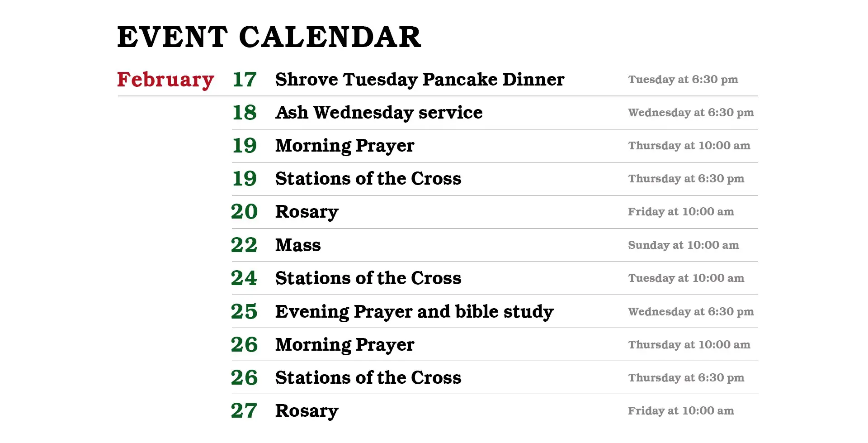This screenshot has height=443, width=868.
Task: Click the Ash Wednesday service event
Action: pos(379,113)
